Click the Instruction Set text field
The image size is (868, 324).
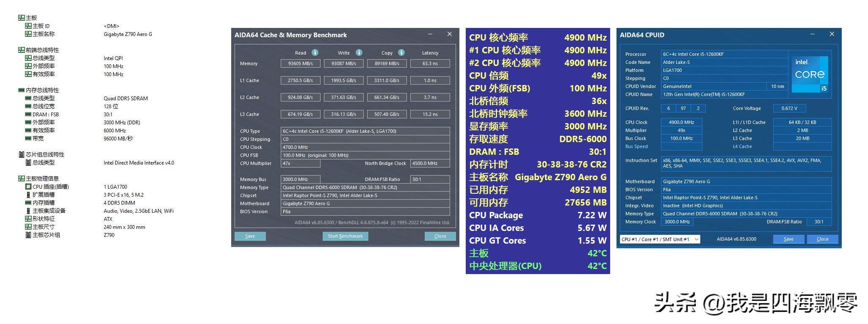tap(746, 163)
